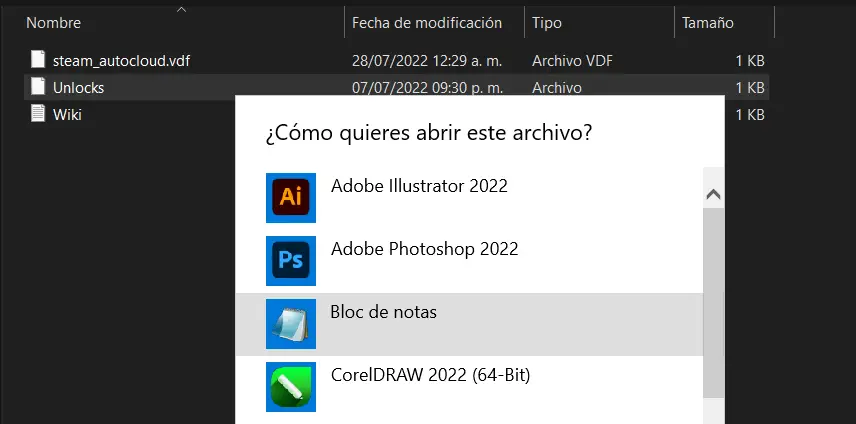This screenshot has height=424, width=856.
Task: Select the steam_autocloud.vdf file name
Action: [x=121, y=61]
